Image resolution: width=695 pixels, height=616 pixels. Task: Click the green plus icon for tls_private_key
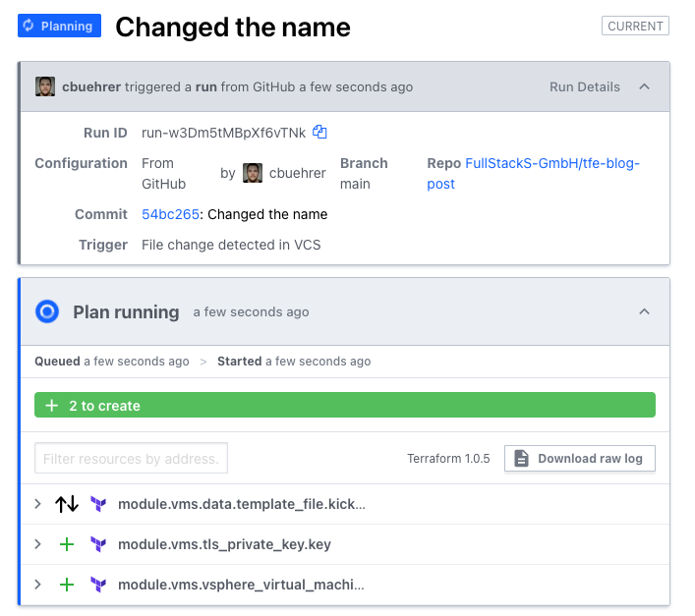(67, 544)
